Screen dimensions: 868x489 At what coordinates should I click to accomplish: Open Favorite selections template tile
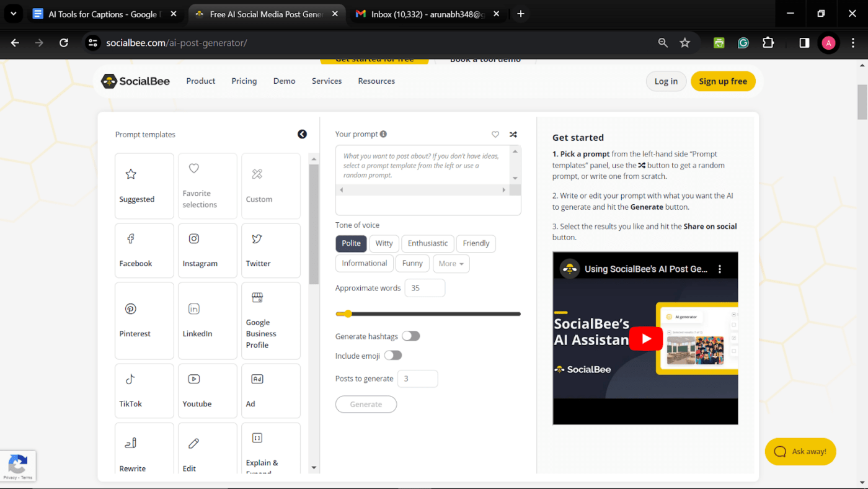(207, 186)
